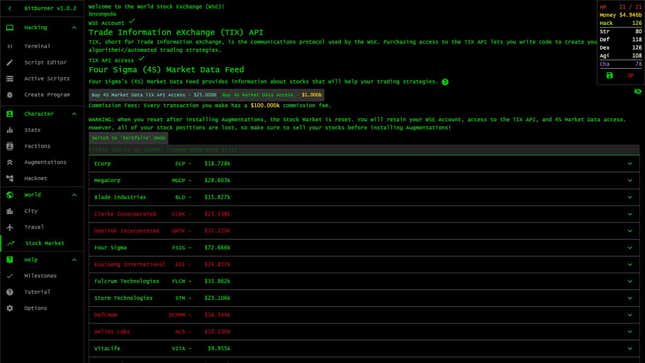The width and height of the screenshot is (645, 363).
Task: Click the Stats bar chart icon
Action: tap(9, 130)
